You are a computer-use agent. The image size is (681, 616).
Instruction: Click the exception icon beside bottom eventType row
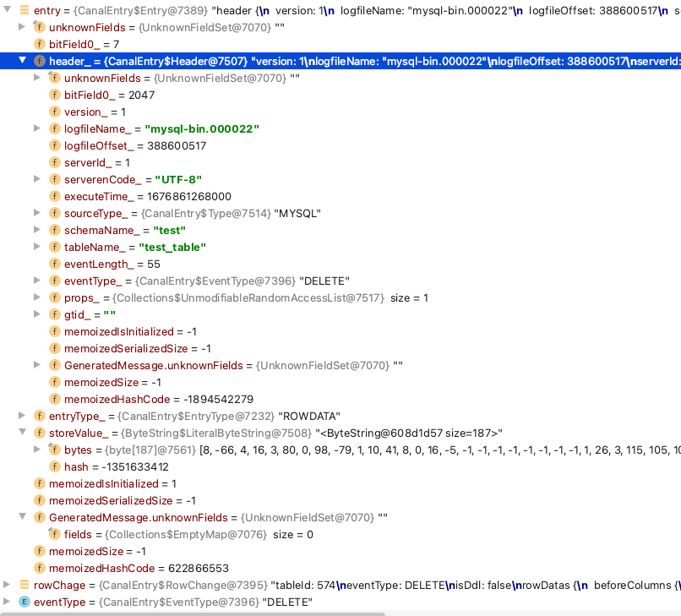click(25, 602)
